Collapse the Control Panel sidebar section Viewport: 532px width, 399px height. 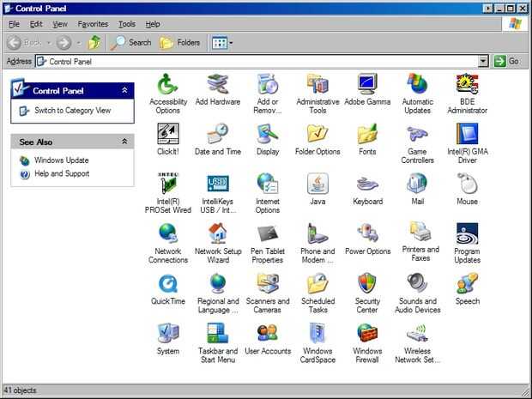tap(124, 90)
